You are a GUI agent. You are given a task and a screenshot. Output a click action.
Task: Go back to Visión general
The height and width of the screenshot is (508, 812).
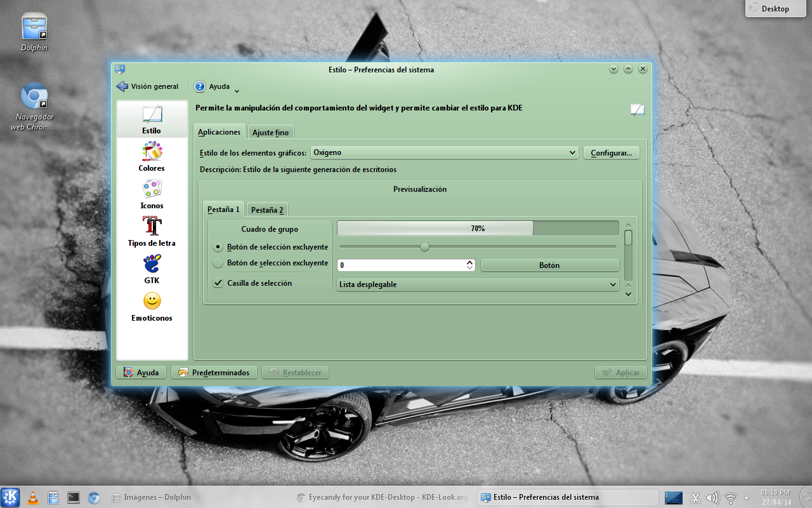pos(147,86)
